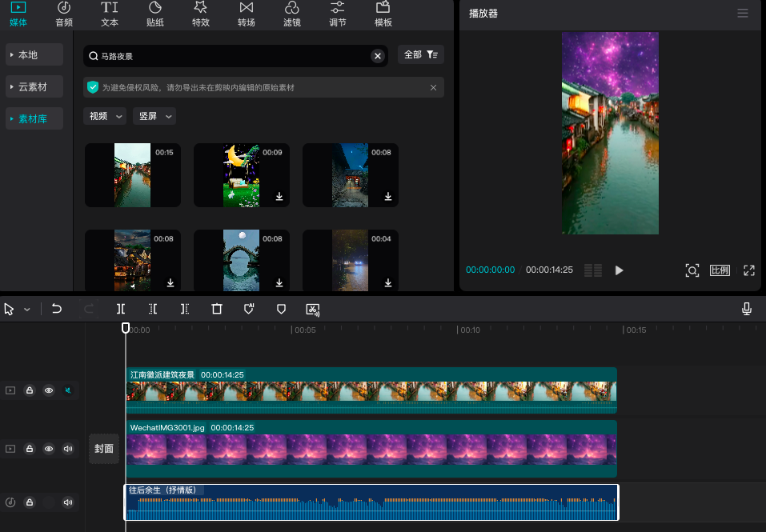This screenshot has width=766, height=532.
Task: Mute the WechatIMG3001.jpg track
Action: [x=68, y=449]
